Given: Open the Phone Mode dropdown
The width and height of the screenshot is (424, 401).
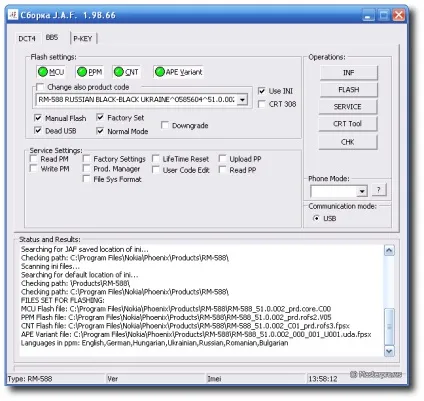Looking at the screenshot, I should [362, 191].
